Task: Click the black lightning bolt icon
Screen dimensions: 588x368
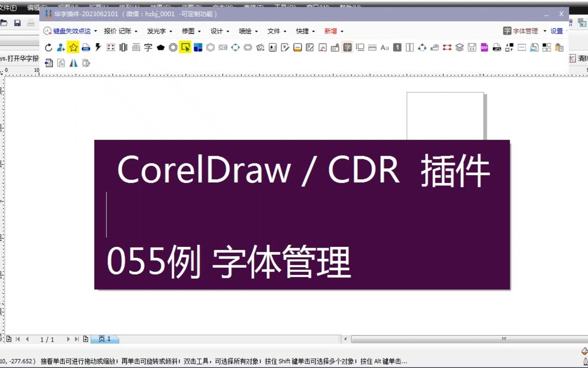Action: pyautogui.click(x=98, y=47)
